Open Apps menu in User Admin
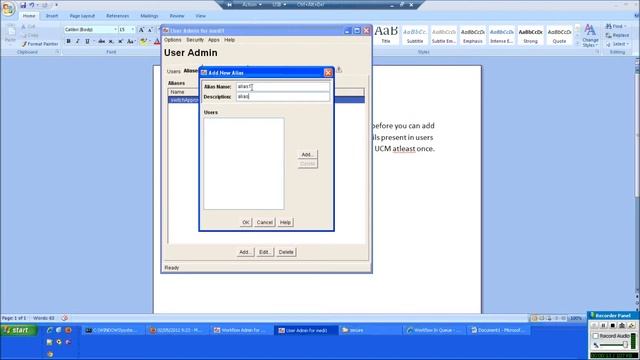The width and height of the screenshot is (640, 360). click(x=214, y=40)
